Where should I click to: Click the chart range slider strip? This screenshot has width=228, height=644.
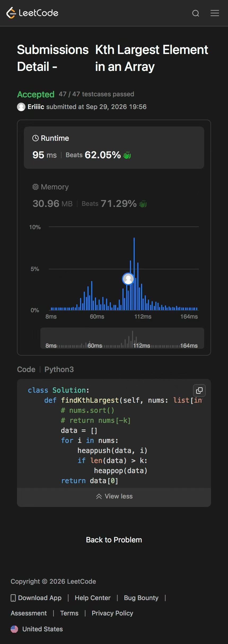122,338
